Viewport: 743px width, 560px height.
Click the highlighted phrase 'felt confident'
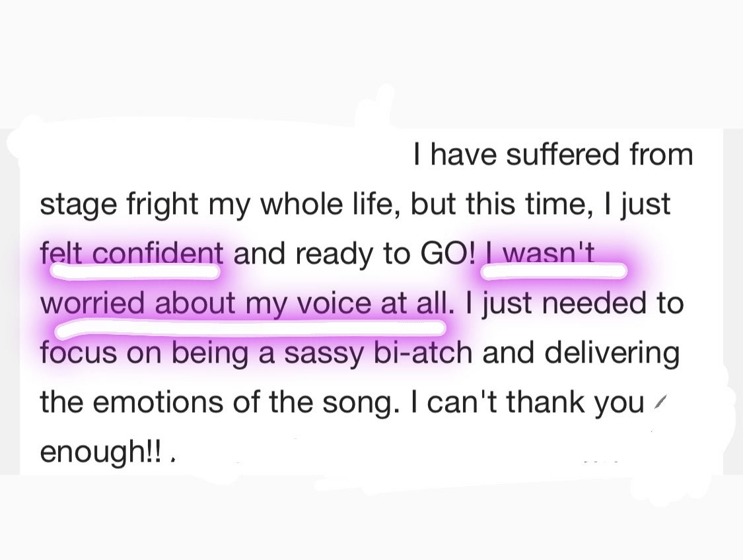click(x=131, y=254)
